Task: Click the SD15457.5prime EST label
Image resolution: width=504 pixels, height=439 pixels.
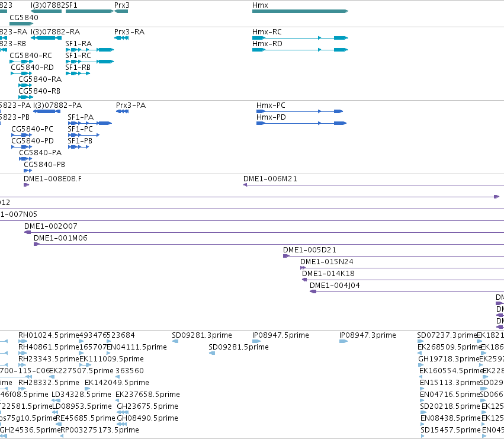Action: coord(451,430)
